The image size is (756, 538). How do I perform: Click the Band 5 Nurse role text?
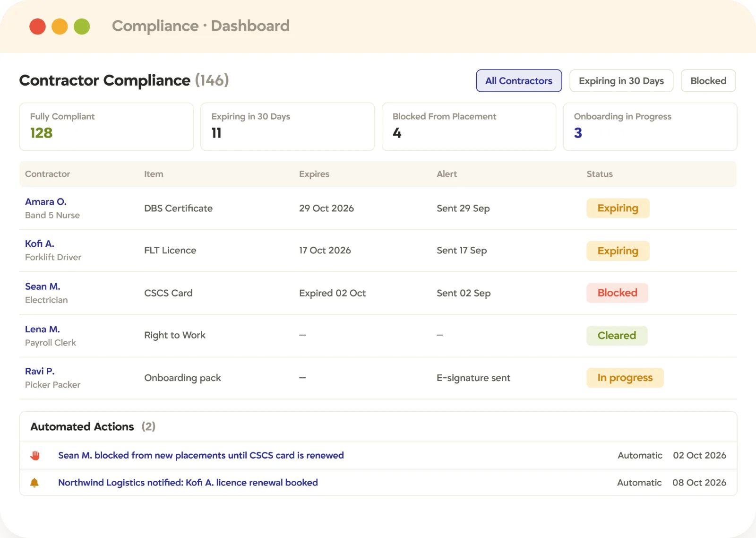point(52,215)
